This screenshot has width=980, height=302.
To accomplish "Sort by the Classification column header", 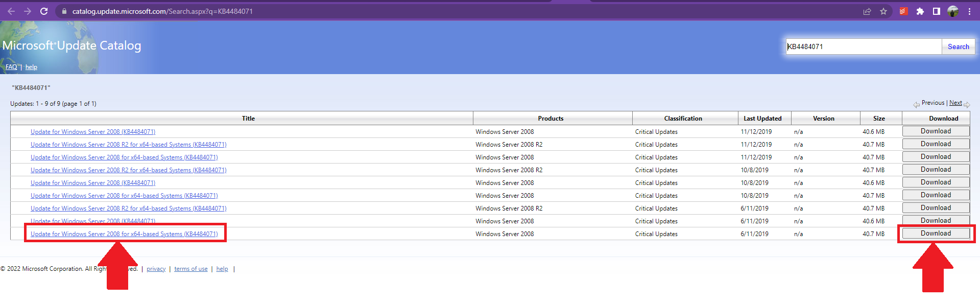I will [x=683, y=119].
